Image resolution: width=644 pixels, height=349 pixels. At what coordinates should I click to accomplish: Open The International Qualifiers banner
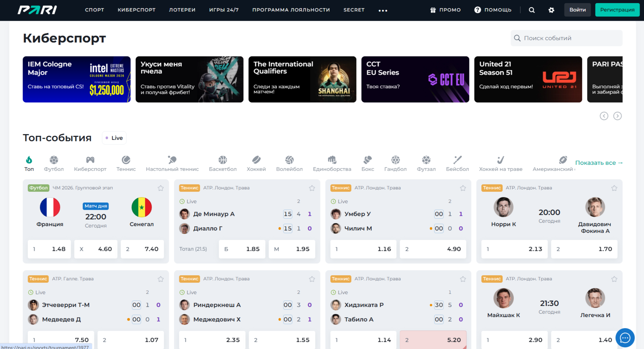coord(302,79)
